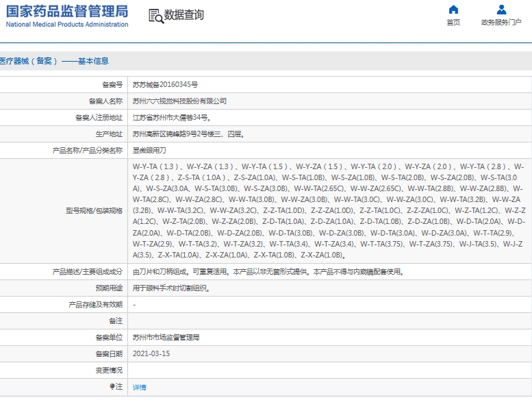Click the home icon for 首页

coord(453,10)
